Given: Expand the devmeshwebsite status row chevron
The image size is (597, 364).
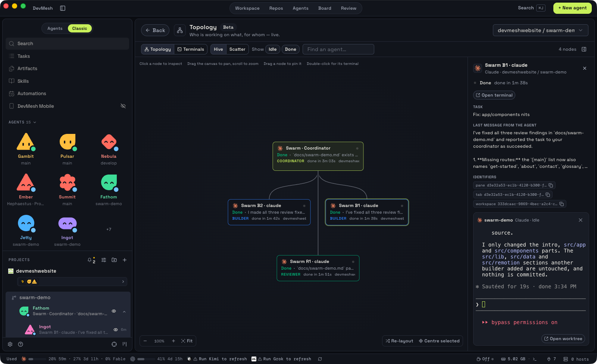Looking at the screenshot, I should (x=123, y=282).
